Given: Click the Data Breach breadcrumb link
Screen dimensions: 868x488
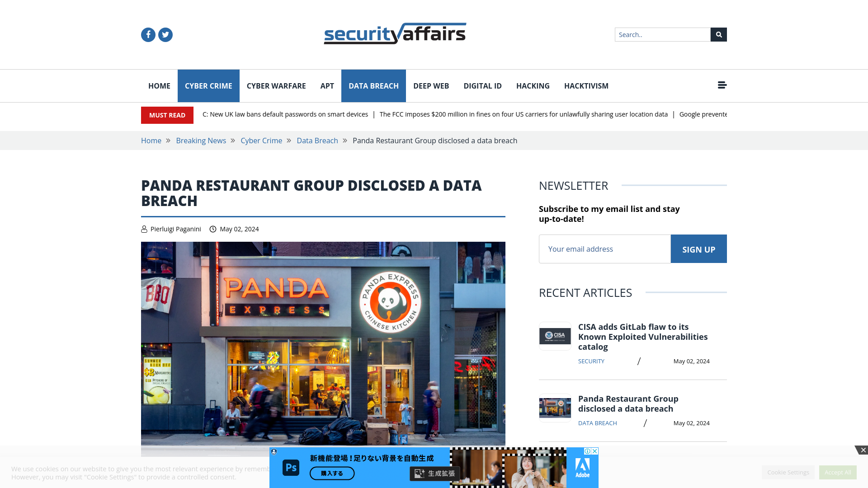Looking at the screenshot, I should (x=317, y=140).
